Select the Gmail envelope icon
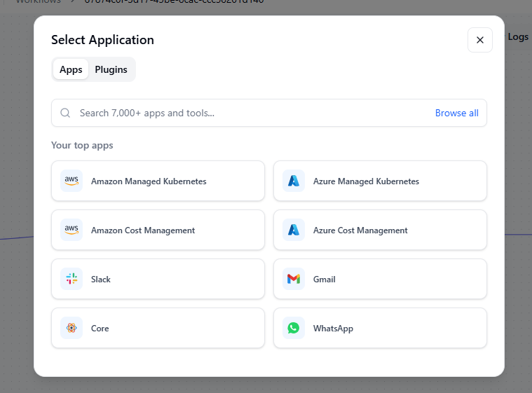Image resolution: width=532 pixels, height=393 pixels. pyautogui.click(x=294, y=279)
